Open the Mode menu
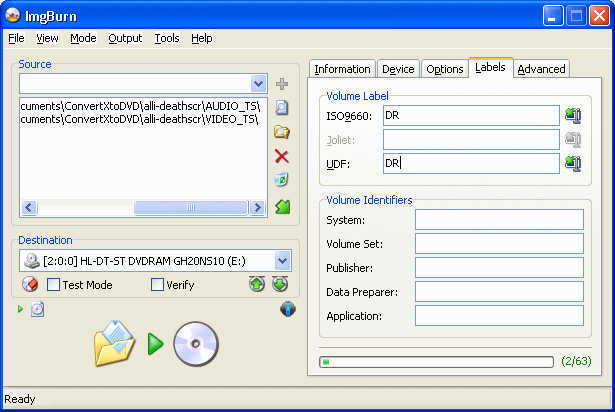The height and width of the screenshot is (412, 615). tap(84, 38)
